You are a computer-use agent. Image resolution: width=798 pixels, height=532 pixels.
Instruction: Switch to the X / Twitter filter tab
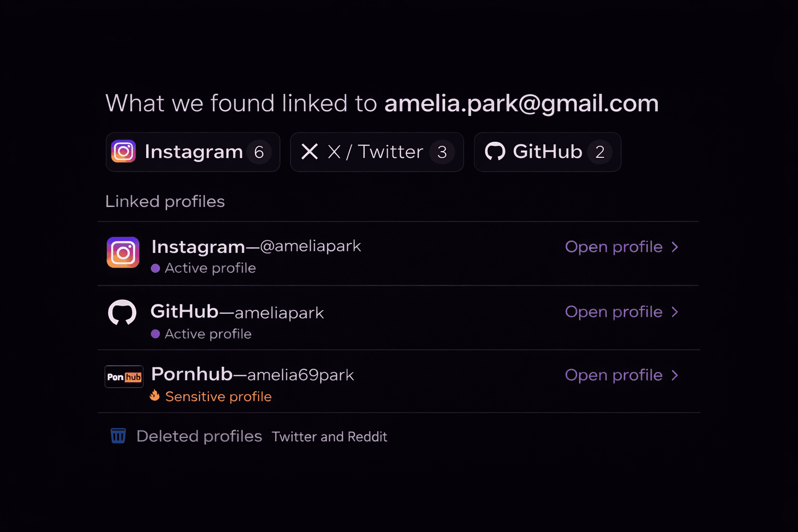click(x=377, y=152)
